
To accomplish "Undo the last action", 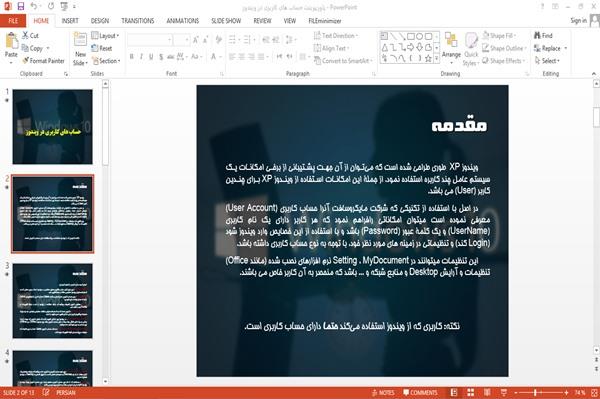I will click(34, 6).
